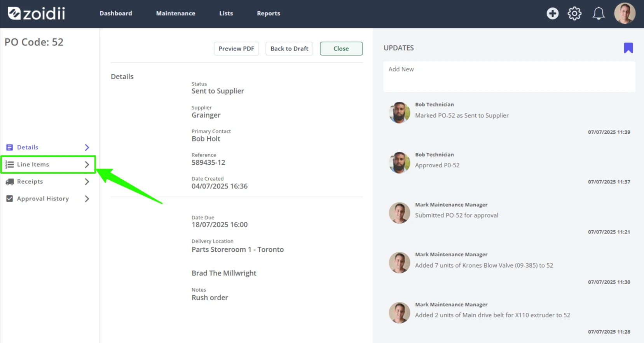Click the Preview PDF button

click(236, 49)
